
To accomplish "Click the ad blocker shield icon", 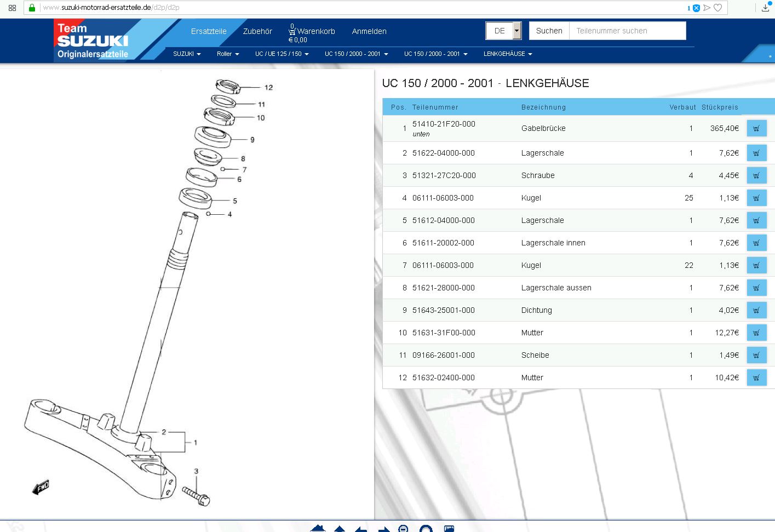I will coord(696,8).
